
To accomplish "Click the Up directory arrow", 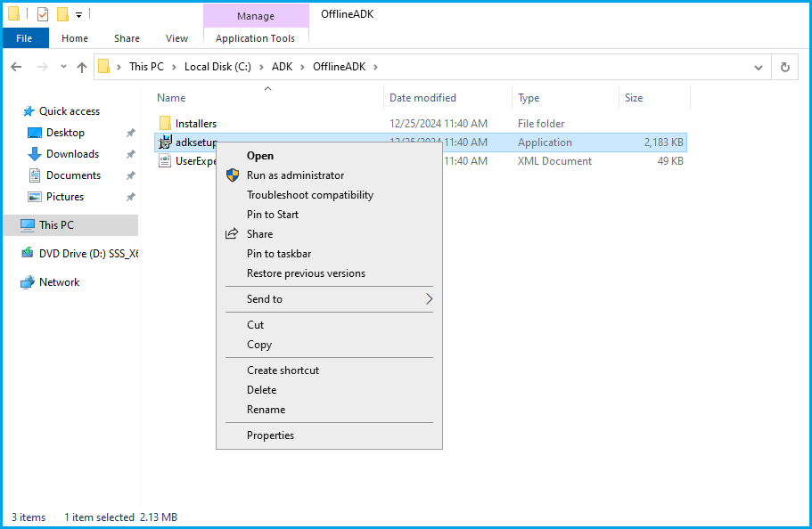I will click(x=82, y=67).
